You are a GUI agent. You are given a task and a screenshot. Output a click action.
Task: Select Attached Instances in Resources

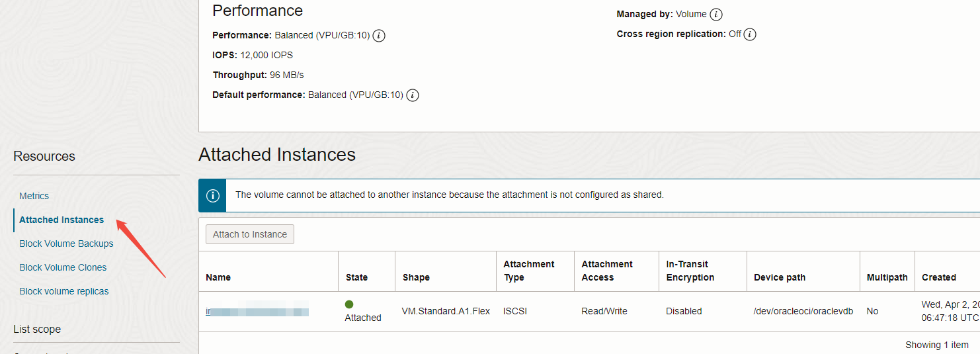[x=61, y=220]
